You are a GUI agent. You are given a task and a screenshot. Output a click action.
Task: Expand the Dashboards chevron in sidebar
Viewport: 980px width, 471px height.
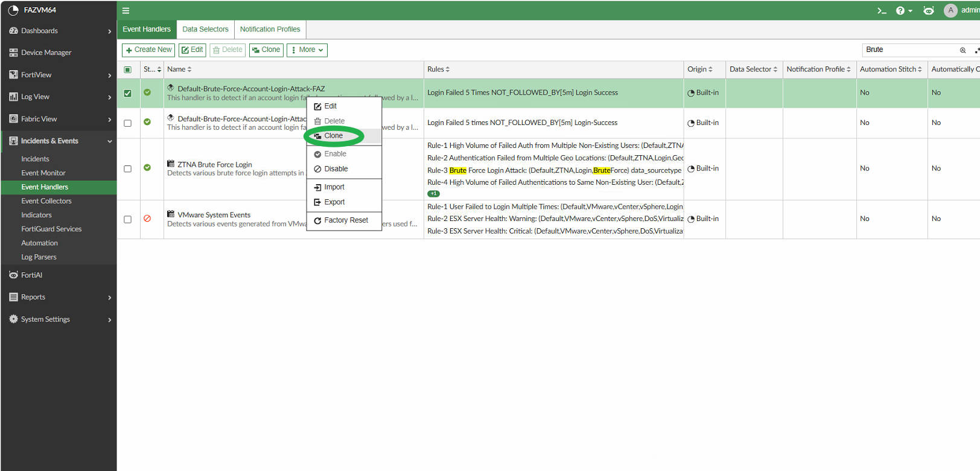pos(109,31)
